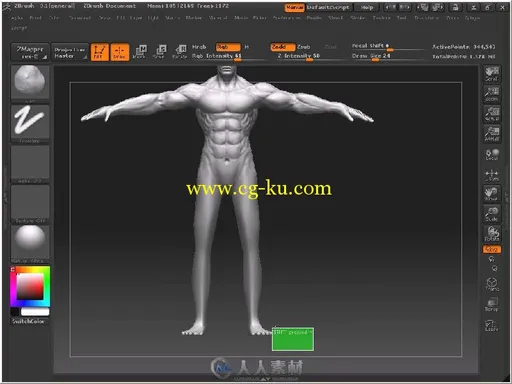
Task: Click the SwitchColor button
Action: [28, 321]
